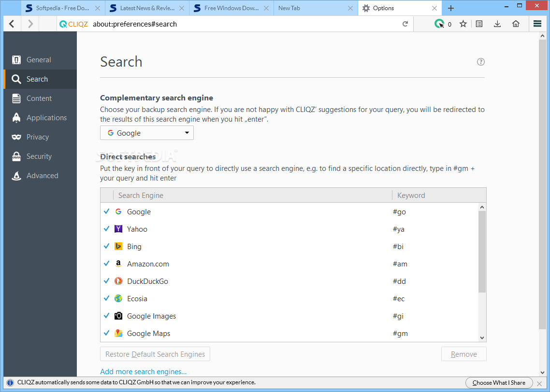The width and height of the screenshot is (550, 392).
Task: Sort by Keyword column header
Action: pos(439,196)
